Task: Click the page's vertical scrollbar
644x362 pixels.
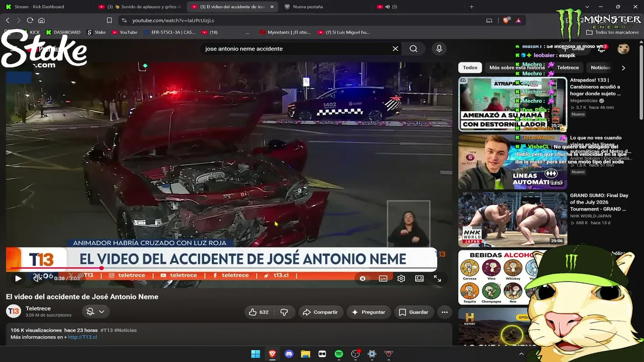Action: point(641,83)
